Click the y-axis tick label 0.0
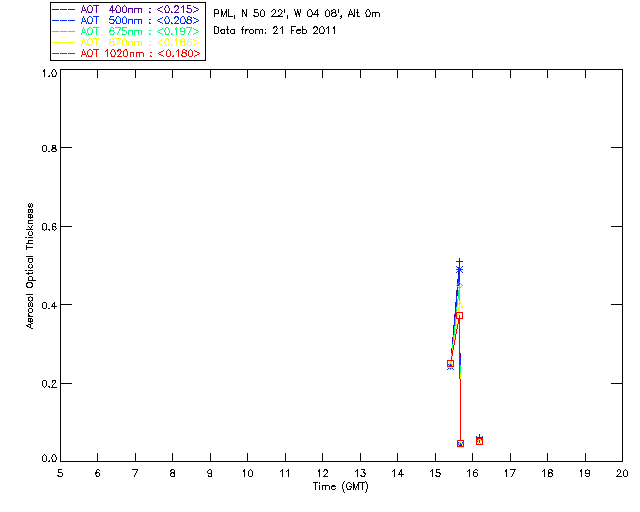Image resolution: width=640 pixels, height=512 pixels. point(49,459)
